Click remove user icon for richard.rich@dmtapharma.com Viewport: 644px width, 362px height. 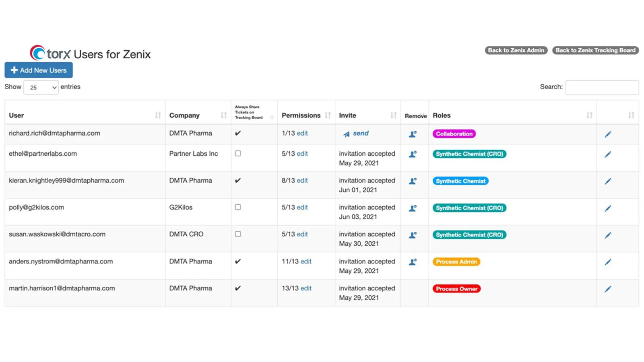(413, 134)
